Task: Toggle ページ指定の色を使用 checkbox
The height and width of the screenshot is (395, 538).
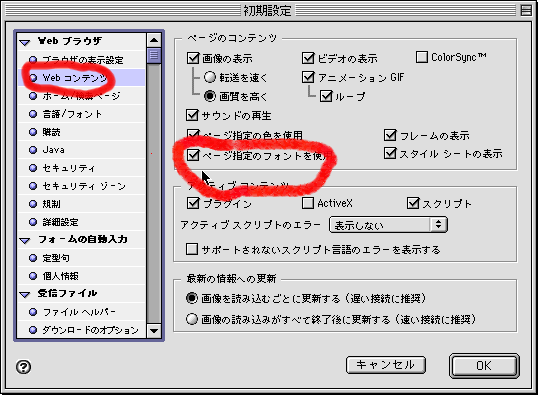Action: tap(193, 134)
